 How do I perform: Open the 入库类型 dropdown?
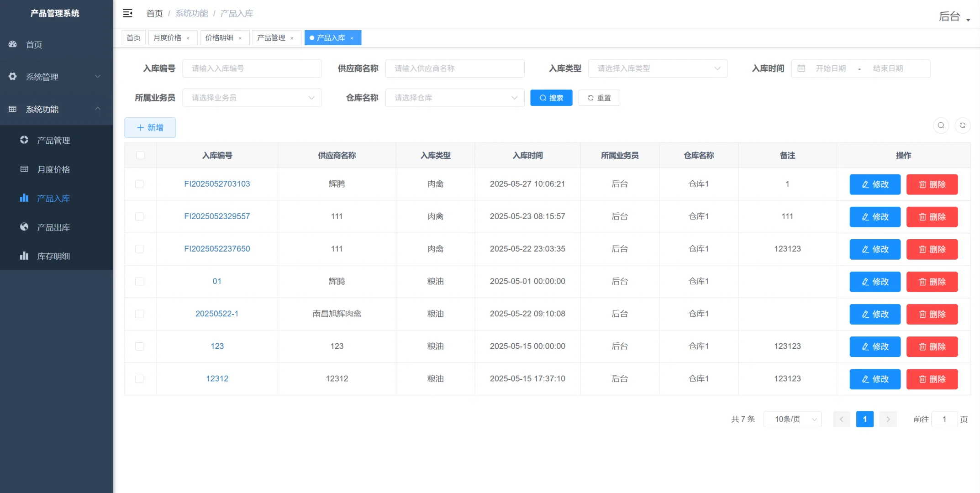(x=658, y=68)
